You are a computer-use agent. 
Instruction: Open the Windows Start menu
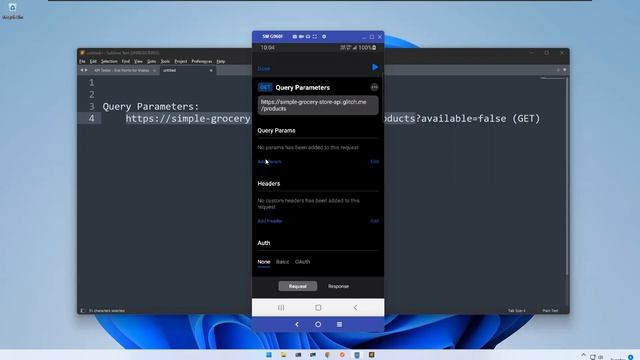pyautogui.click(x=269, y=355)
